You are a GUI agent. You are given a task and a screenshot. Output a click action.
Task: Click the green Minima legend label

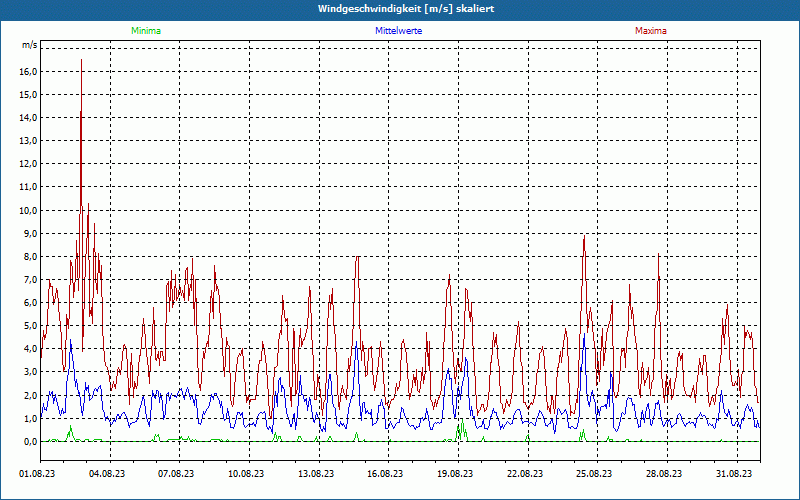(146, 31)
